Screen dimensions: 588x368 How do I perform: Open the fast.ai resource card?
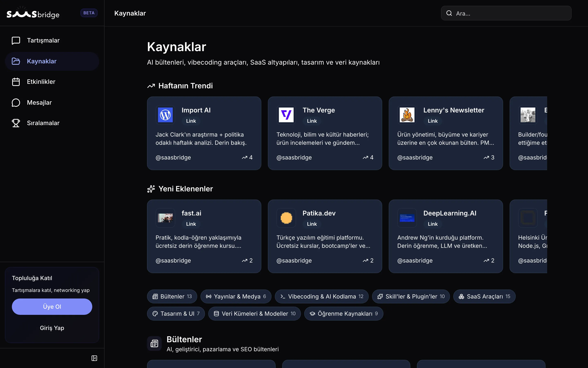(204, 236)
